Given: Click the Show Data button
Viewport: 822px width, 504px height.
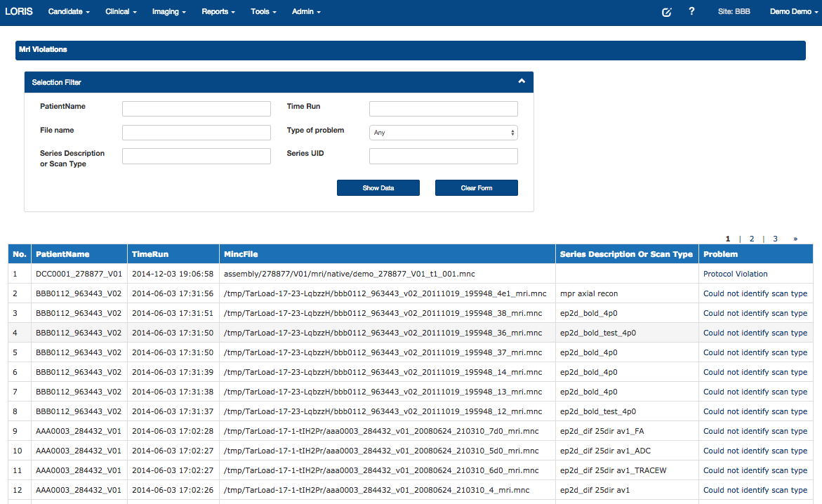Looking at the screenshot, I should [378, 188].
